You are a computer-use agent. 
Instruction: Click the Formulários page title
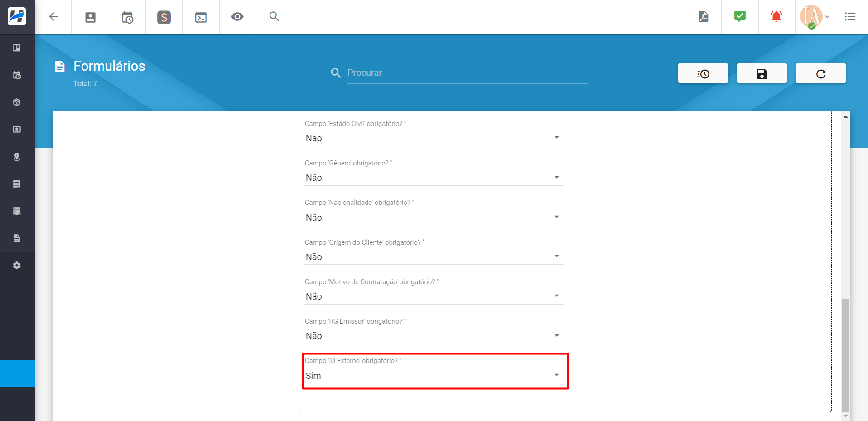(109, 66)
